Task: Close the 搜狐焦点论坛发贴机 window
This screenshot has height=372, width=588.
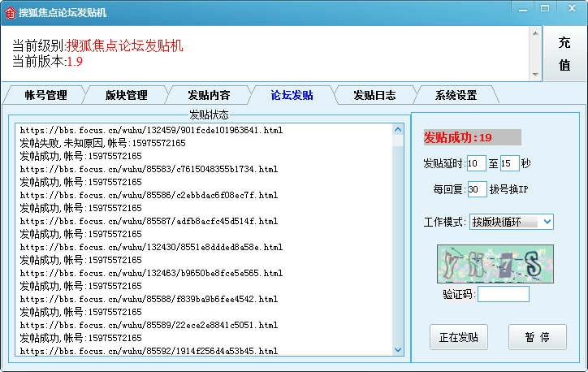Action: point(572,9)
